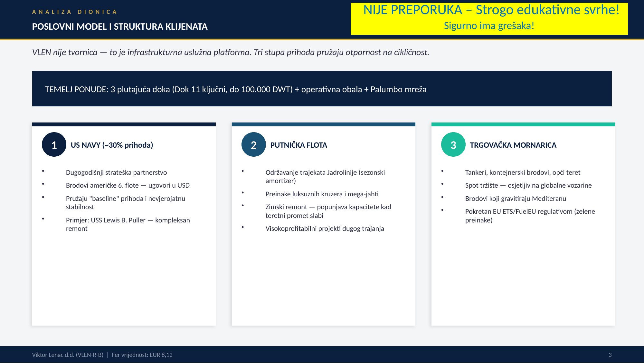Click the US NAVY (~30% prihoda) heading

click(x=112, y=145)
